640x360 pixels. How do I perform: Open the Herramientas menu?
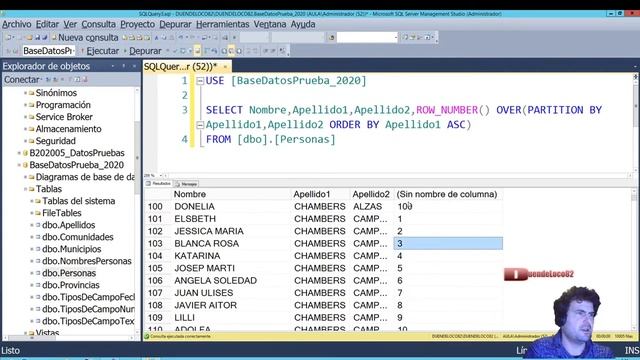click(x=222, y=24)
